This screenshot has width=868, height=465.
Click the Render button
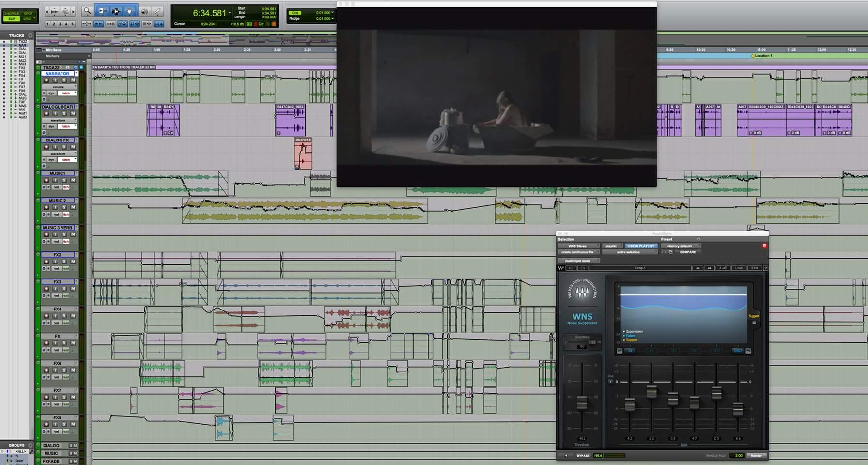pos(756,455)
